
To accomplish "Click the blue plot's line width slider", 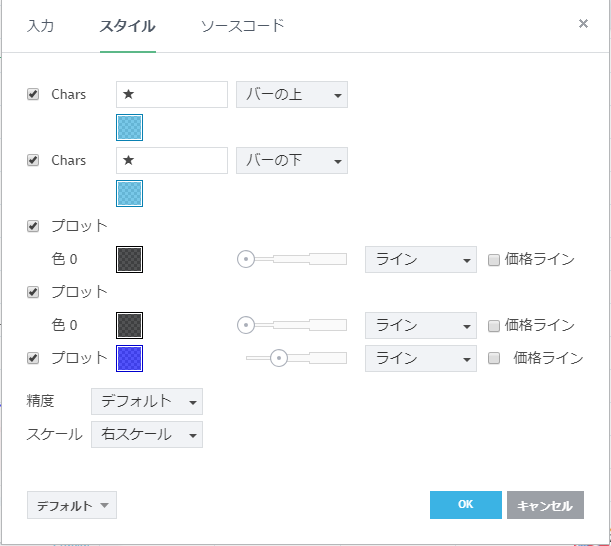I will pyautogui.click(x=296, y=358).
